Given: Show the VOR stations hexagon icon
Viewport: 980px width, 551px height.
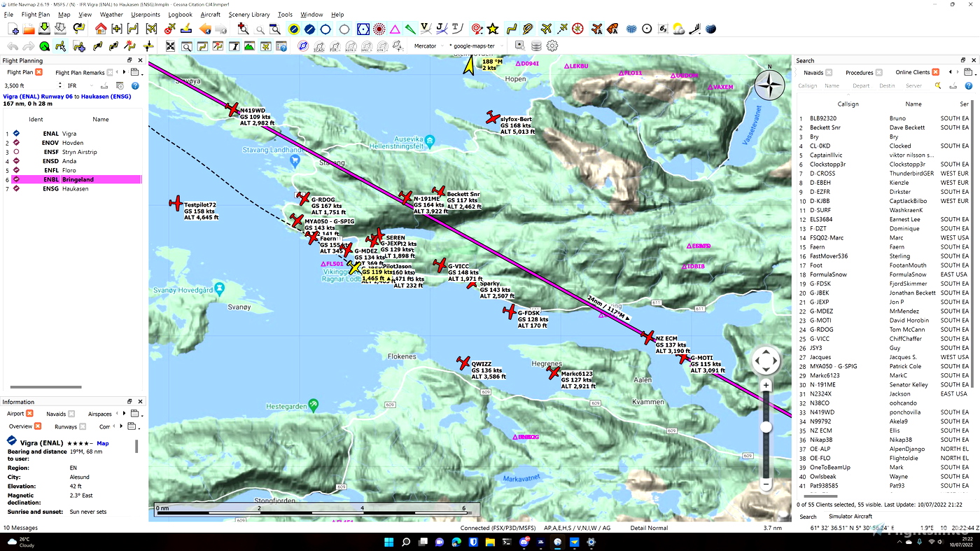Looking at the screenshot, I should [363, 29].
